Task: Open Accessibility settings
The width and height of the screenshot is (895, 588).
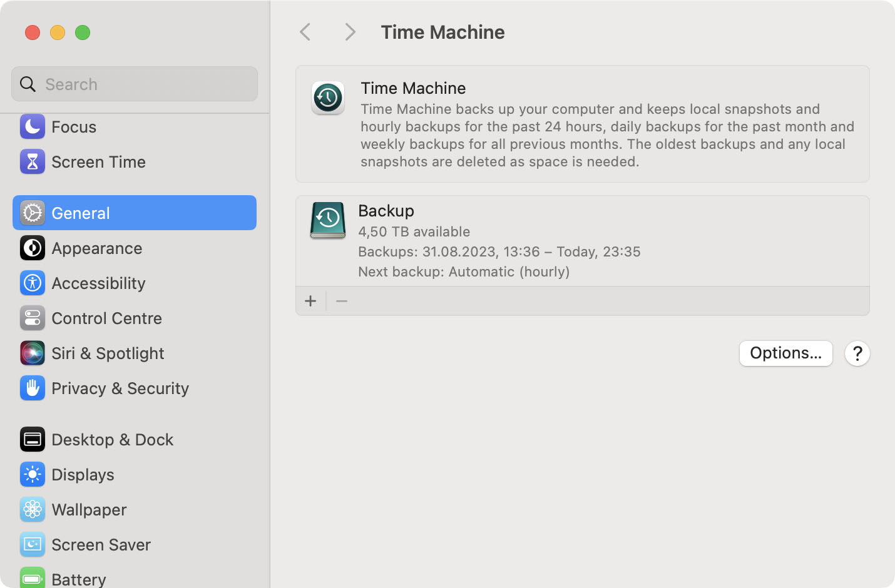Action: [98, 283]
